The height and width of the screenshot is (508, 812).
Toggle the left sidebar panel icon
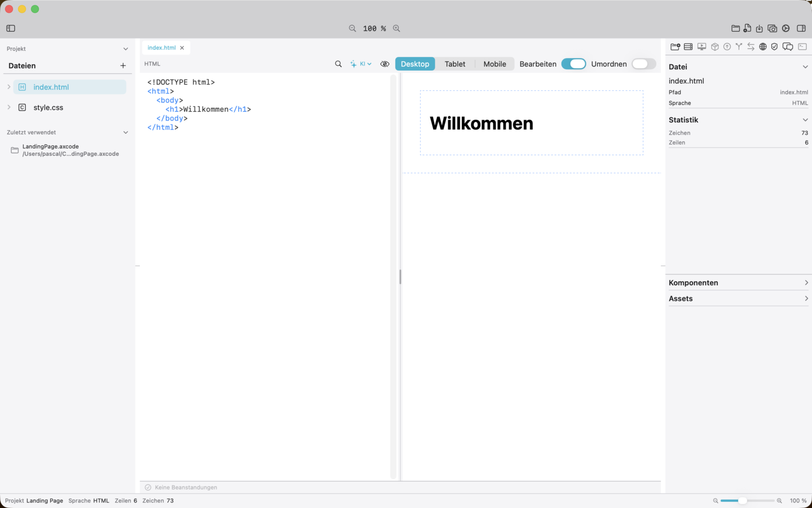(x=11, y=28)
